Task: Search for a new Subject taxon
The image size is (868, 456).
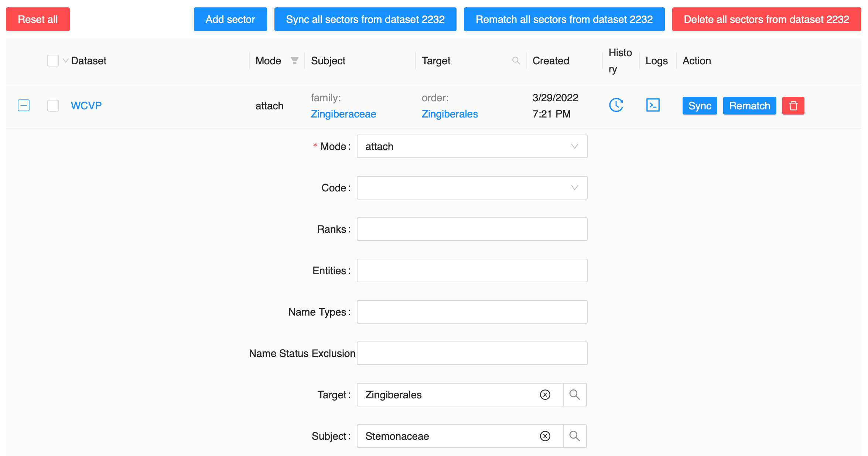Action: click(x=575, y=436)
